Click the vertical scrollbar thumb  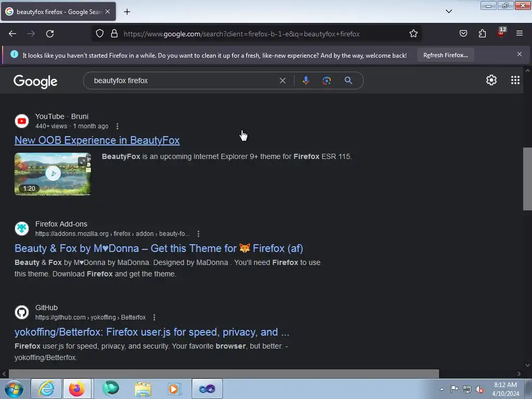tap(527, 179)
